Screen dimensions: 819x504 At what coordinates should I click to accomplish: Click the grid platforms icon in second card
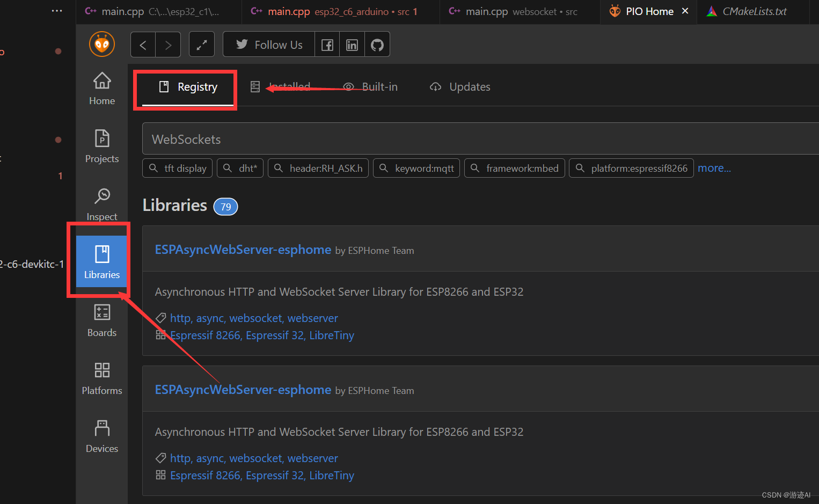coord(160,475)
